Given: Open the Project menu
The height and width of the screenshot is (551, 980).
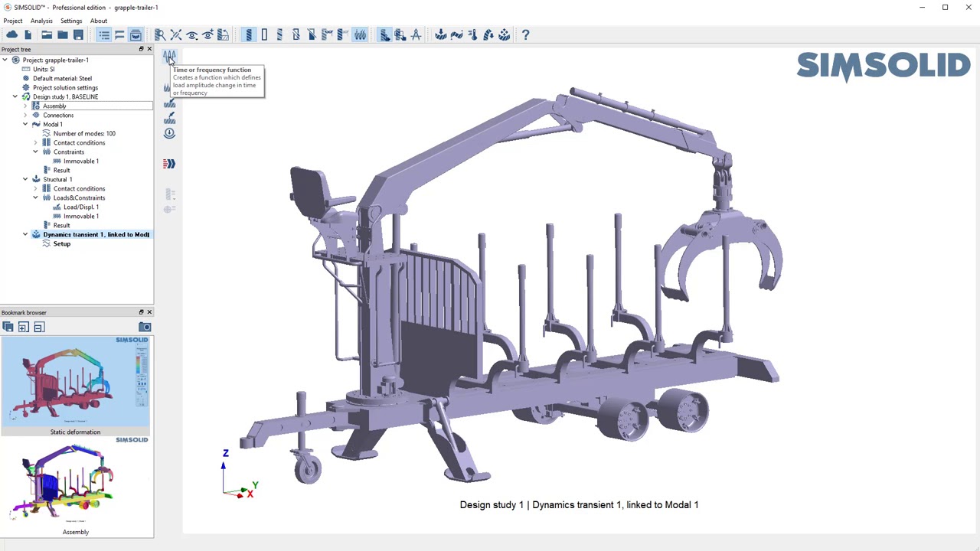Looking at the screenshot, I should click(x=12, y=21).
